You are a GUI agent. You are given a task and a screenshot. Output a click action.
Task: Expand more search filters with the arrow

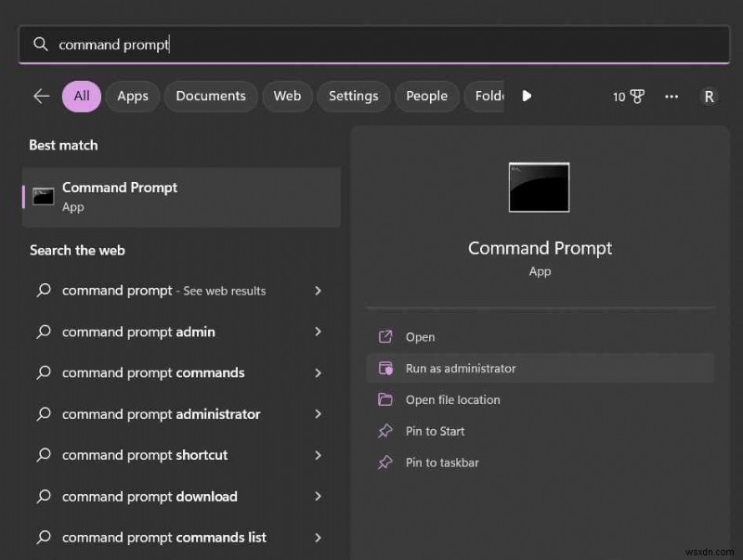pos(526,96)
